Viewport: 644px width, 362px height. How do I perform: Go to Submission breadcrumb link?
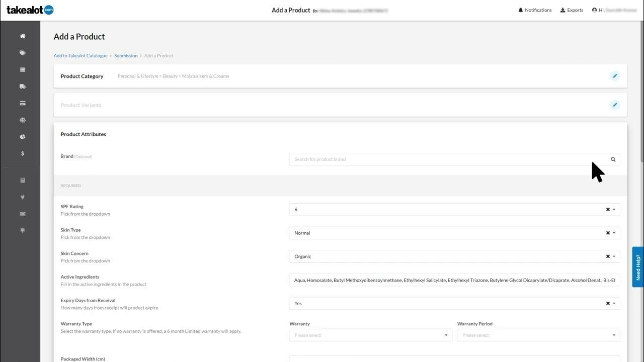coord(126,56)
